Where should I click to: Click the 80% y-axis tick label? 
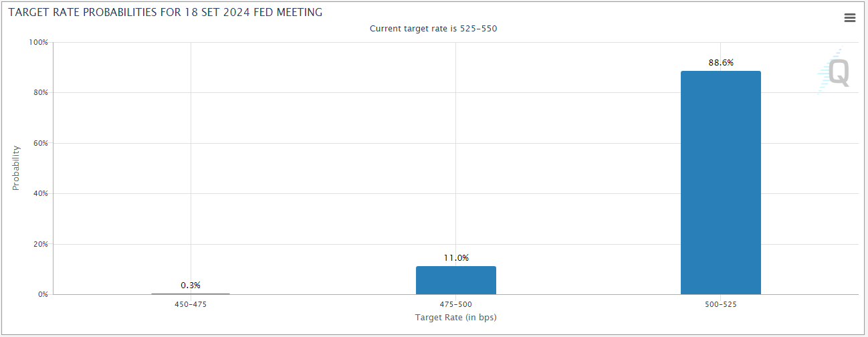(40, 92)
